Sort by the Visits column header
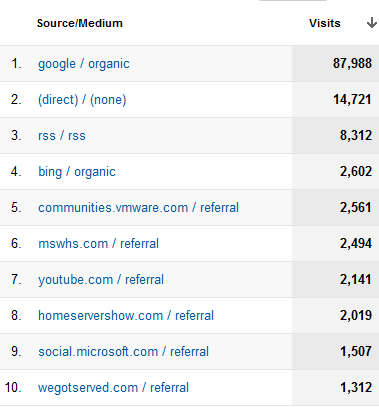The image size is (379, 407). point(325,23)
